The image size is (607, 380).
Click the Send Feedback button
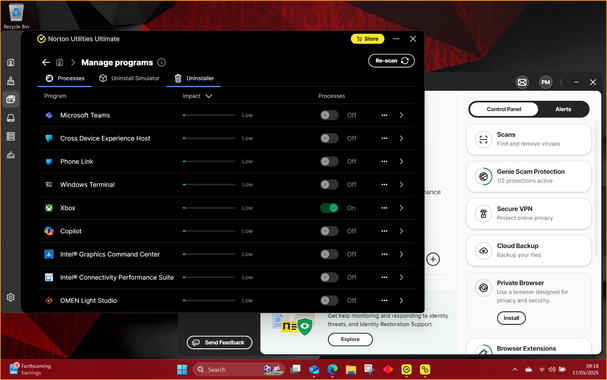[219, 342]
